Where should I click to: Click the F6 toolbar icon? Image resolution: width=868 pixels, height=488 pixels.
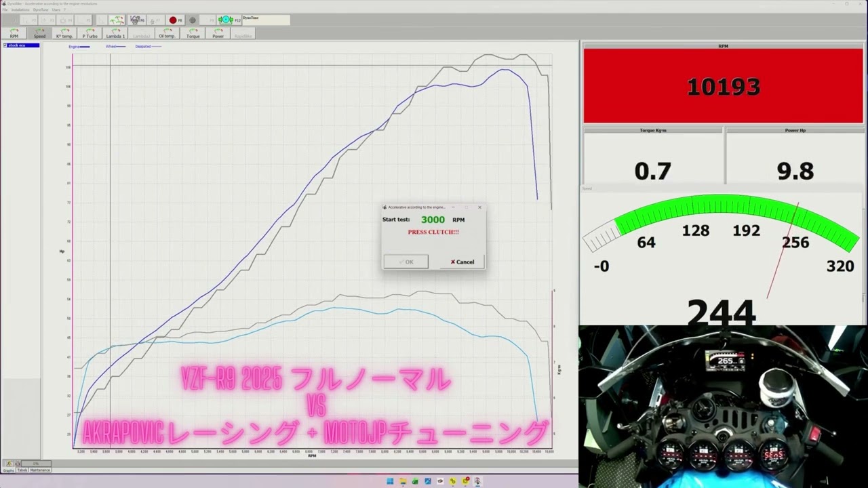pyautogui.click(x=137, y=20)
